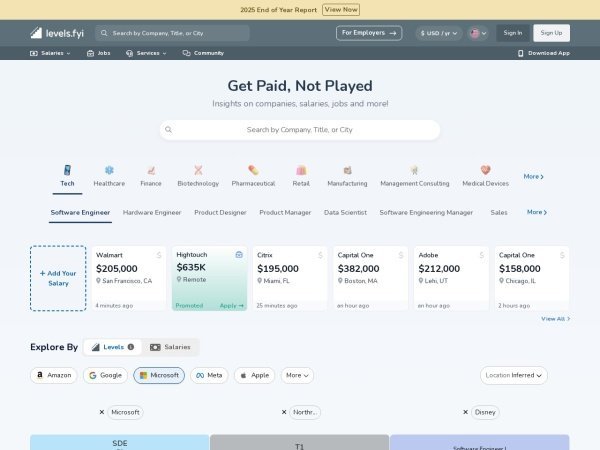Select the Sales tab
Image resolution: width=600 pixels, height=450 pixels.
[499, 212]
